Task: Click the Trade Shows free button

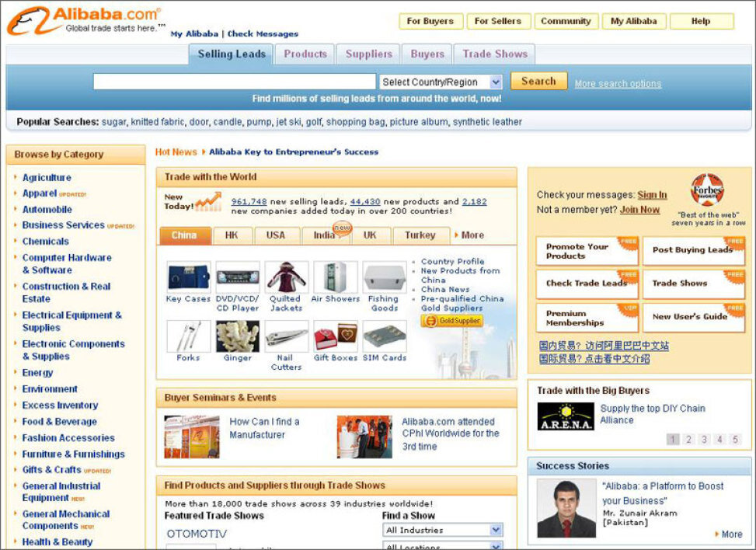Action: (693, 284)
